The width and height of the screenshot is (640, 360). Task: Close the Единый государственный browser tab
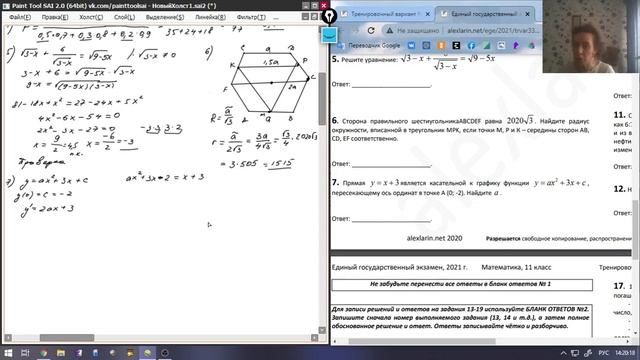(527, 14)
